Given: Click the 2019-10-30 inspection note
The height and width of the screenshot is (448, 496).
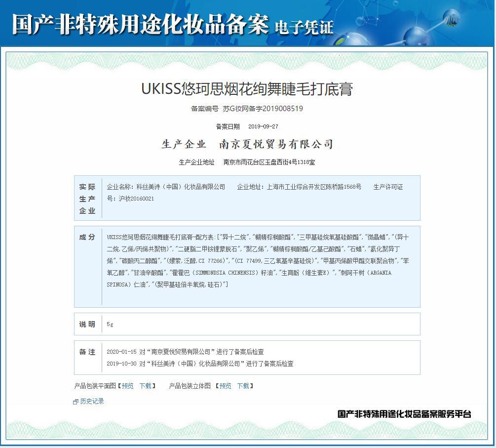Looking at the screenshot, I should click(x=200, y=364).
